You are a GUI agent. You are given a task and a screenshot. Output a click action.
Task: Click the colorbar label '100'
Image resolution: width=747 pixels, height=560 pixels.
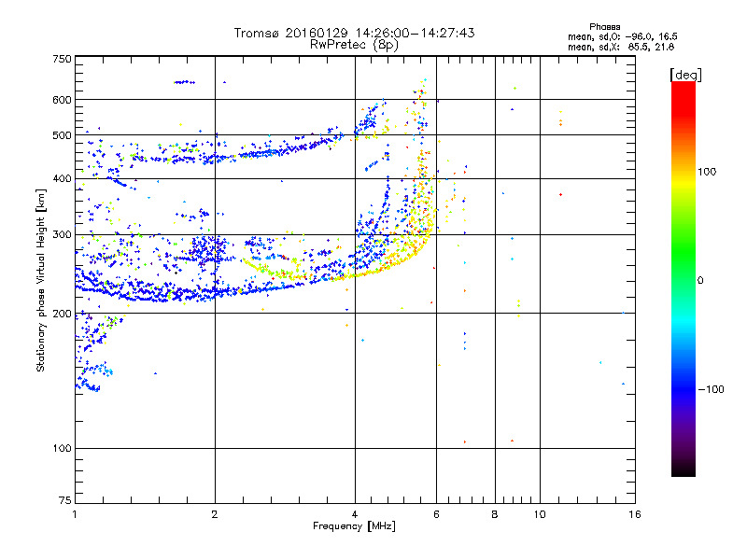[707, 172]
